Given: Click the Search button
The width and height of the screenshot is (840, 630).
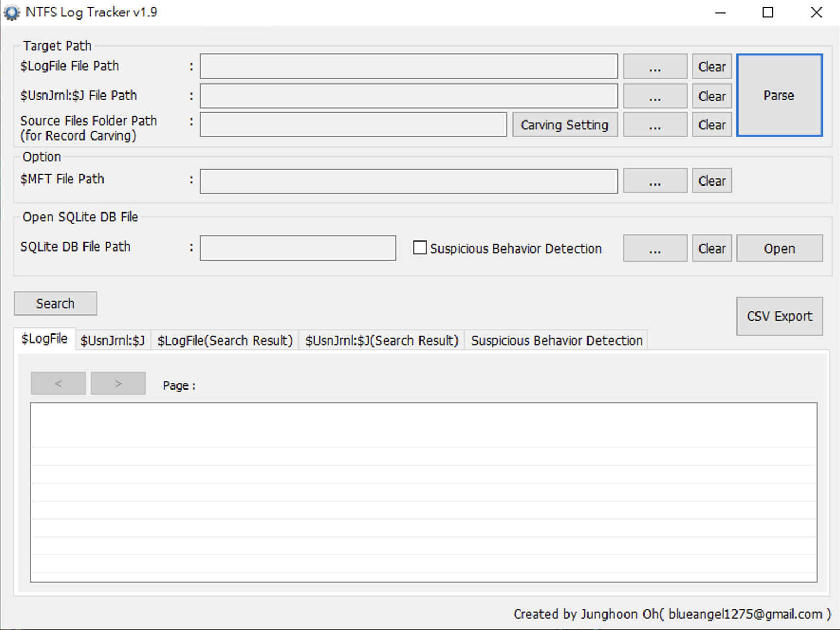Looking at the screenshot, I should 55,303.
